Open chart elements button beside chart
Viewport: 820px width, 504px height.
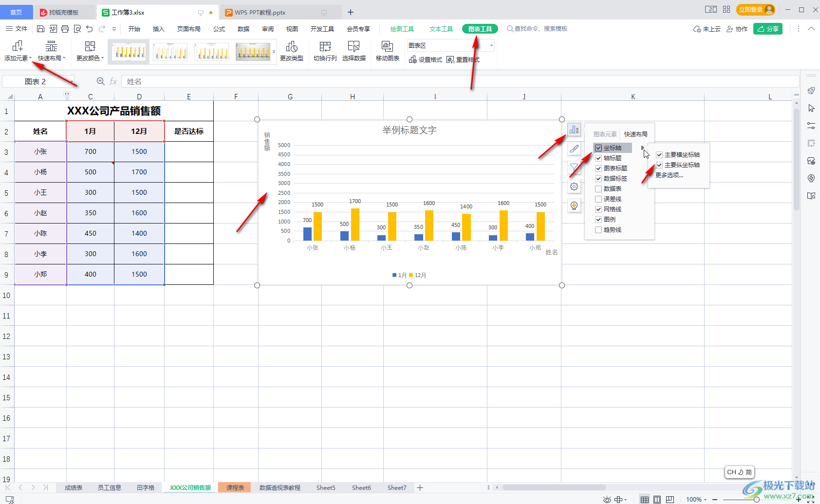pos(574,130)
